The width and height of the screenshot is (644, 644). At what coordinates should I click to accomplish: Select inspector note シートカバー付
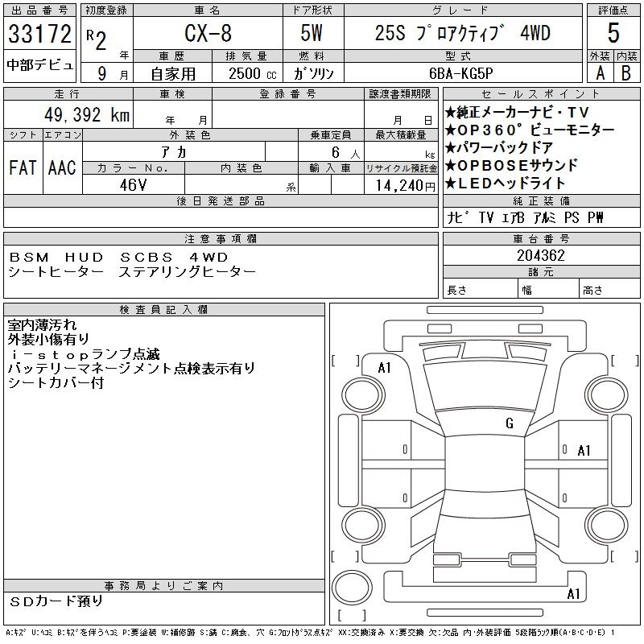click(x=56, y=382)
